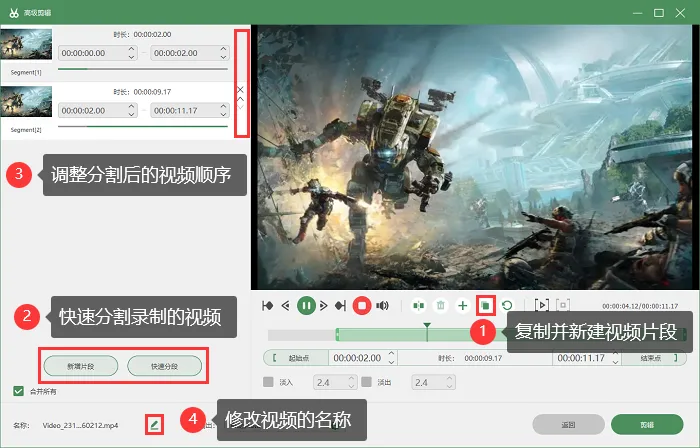Click the Segment[1] progress bar
Viewport: 700px width, 448px height.
[143, 69]
